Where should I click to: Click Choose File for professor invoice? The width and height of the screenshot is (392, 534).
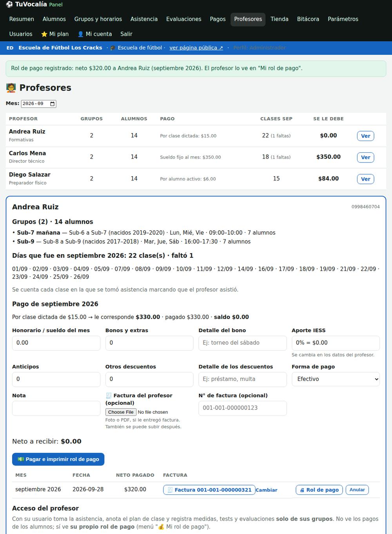(121, 412)
